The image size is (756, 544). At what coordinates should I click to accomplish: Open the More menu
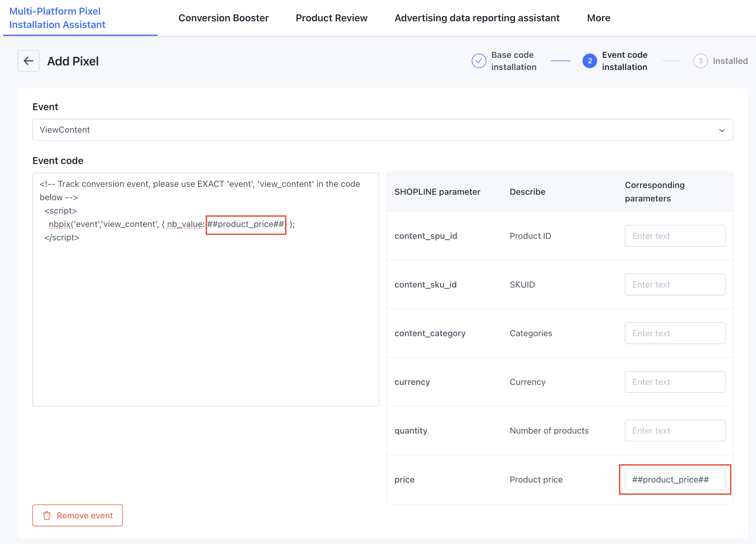[x=598, y=18]
